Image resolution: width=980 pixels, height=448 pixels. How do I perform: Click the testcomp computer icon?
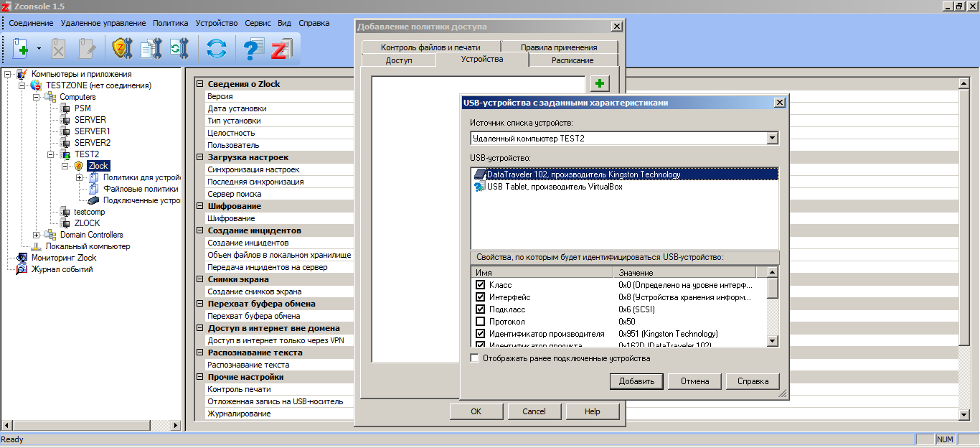pos(65,212)
